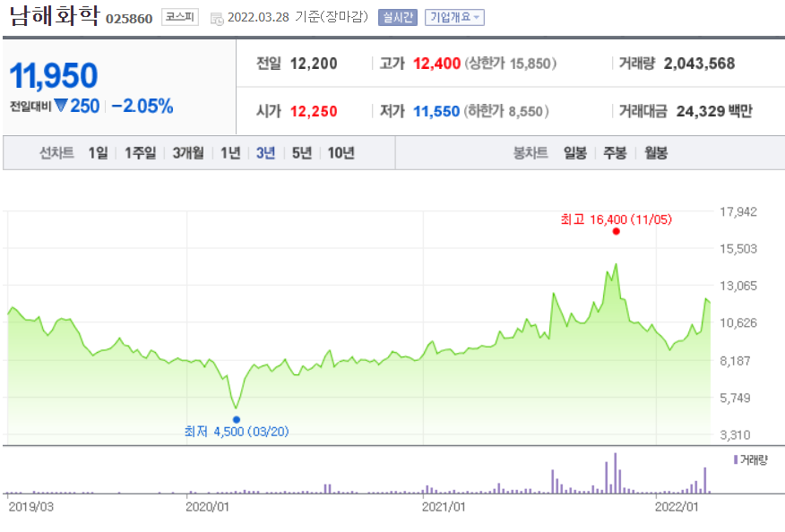Screen dimensions: 785x532
Task: Click the stock code 025860
Action: (x=129, y=19)
